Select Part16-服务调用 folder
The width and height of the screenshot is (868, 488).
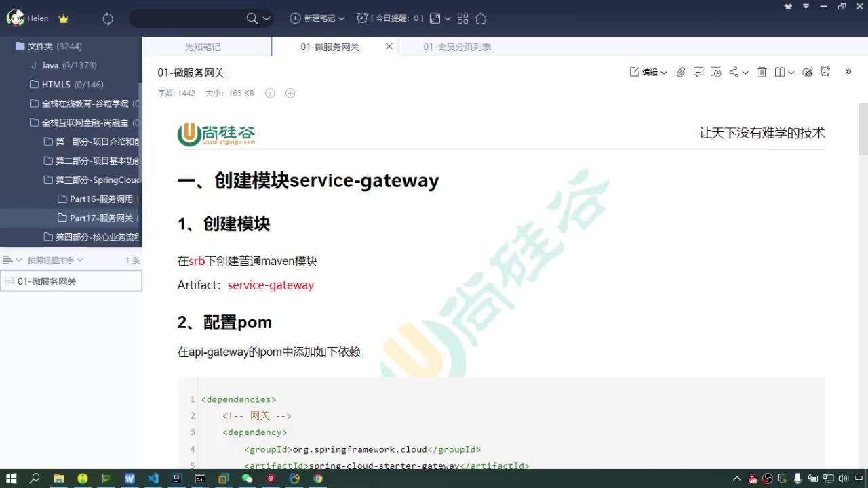(71, 199)
